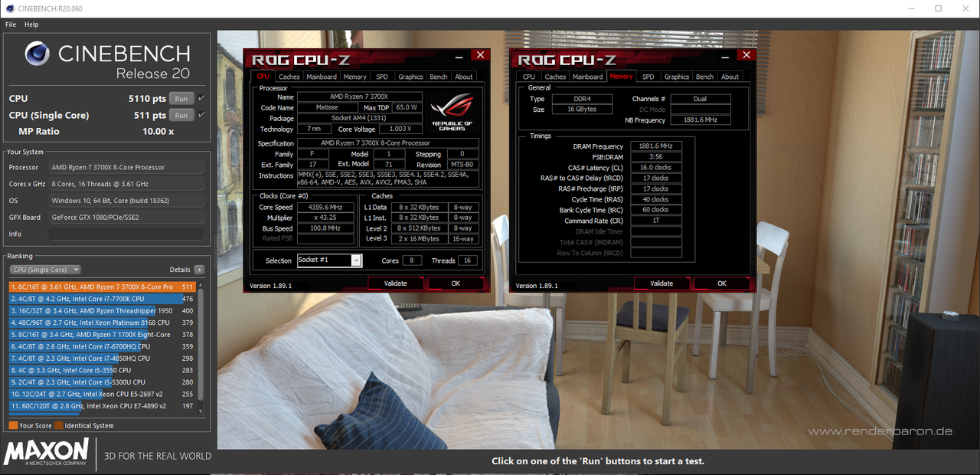
Task: Click Validate in the CPU-Z memory window
Action: click(x=662, y=283)
